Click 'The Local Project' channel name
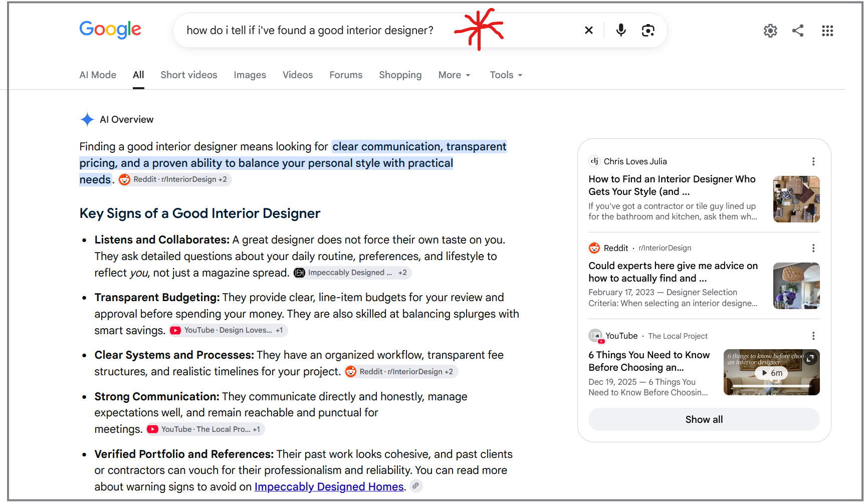This screenshot has width=864, height=504. coord(678,336)
